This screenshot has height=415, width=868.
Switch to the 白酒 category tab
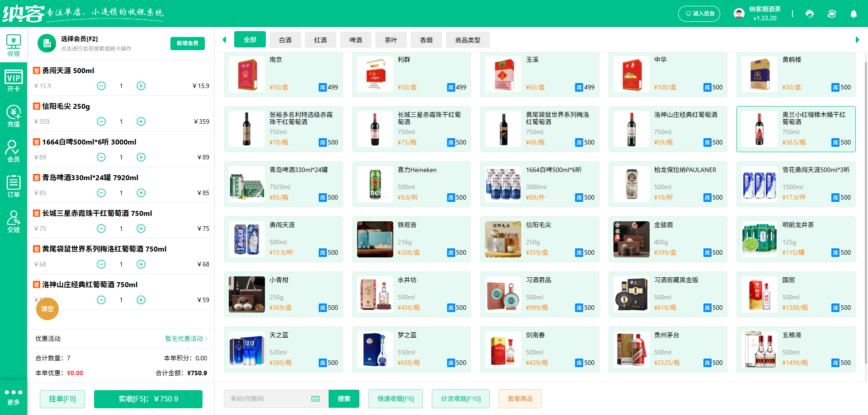pos(285,39)
